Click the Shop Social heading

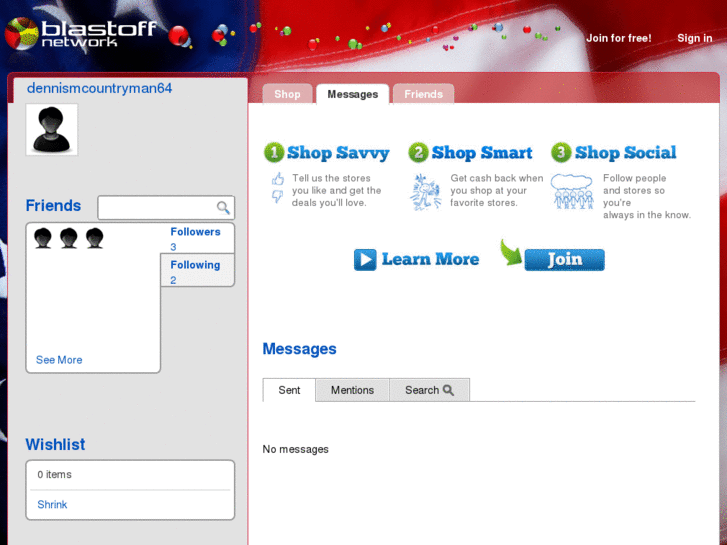click(x=625, y=153)
